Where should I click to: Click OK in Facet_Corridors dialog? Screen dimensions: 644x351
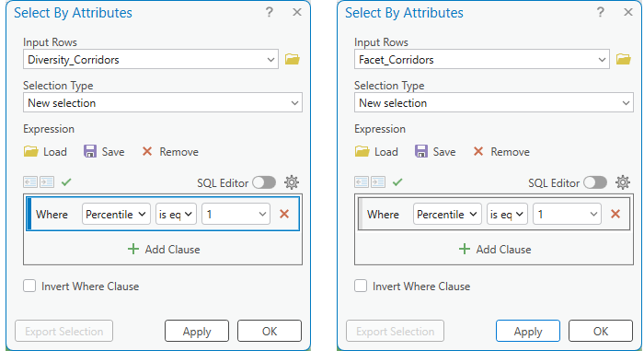click(x=601, y=331)
